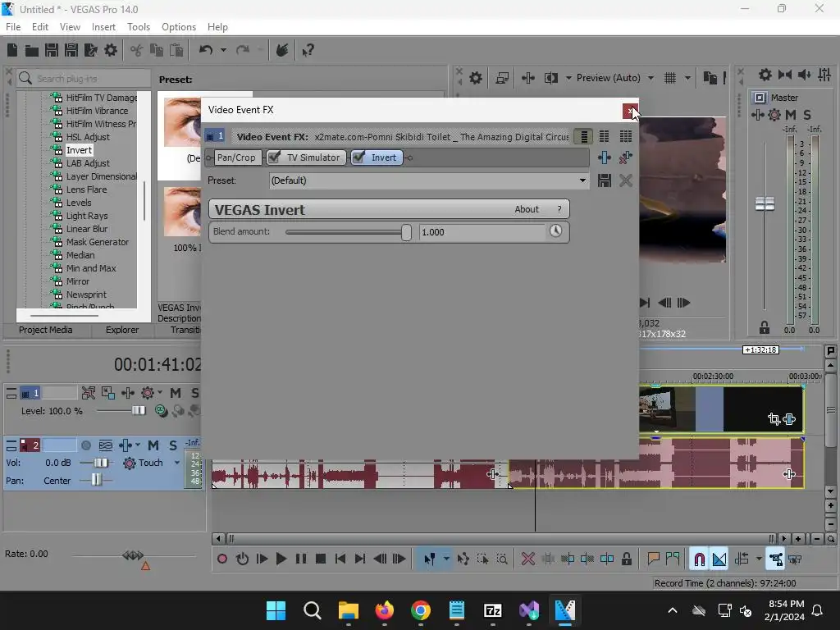Save the Video Event FX preset
Viewport: 840px width, 630px height.
pos(605,180)
